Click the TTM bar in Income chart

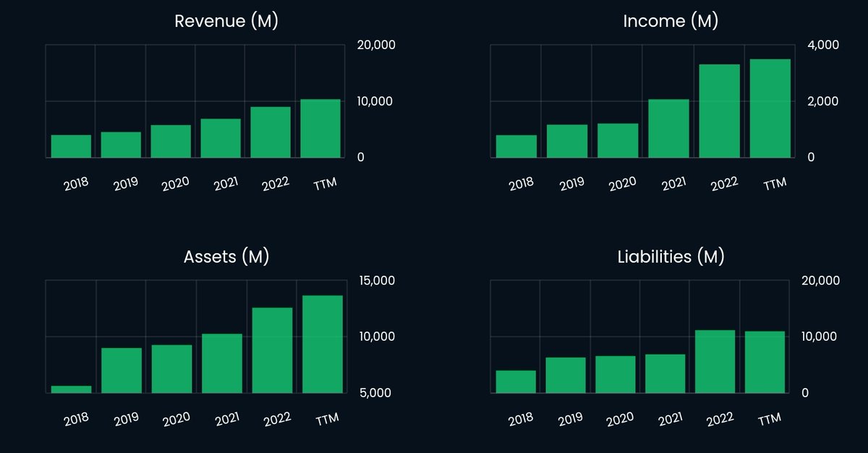[770, 109]
